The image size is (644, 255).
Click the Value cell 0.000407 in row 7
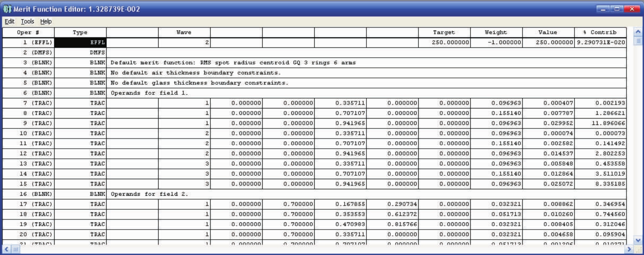coord(548,103)
